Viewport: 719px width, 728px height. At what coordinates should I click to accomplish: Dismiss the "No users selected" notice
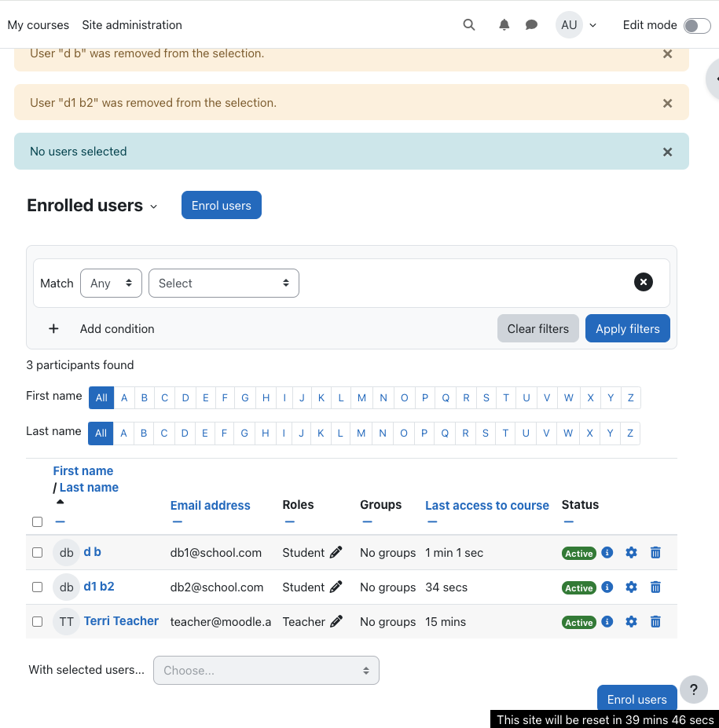(x=667, y=152)
